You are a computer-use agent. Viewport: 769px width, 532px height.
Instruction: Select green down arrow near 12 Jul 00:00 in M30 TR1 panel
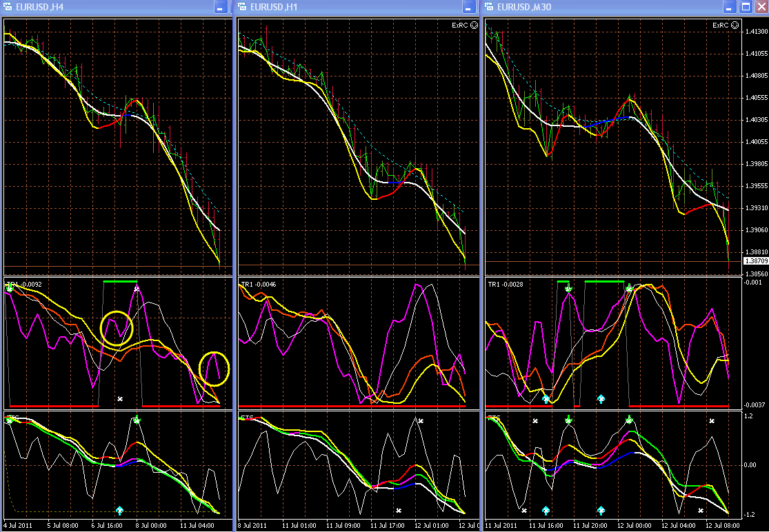click(629, 288)
